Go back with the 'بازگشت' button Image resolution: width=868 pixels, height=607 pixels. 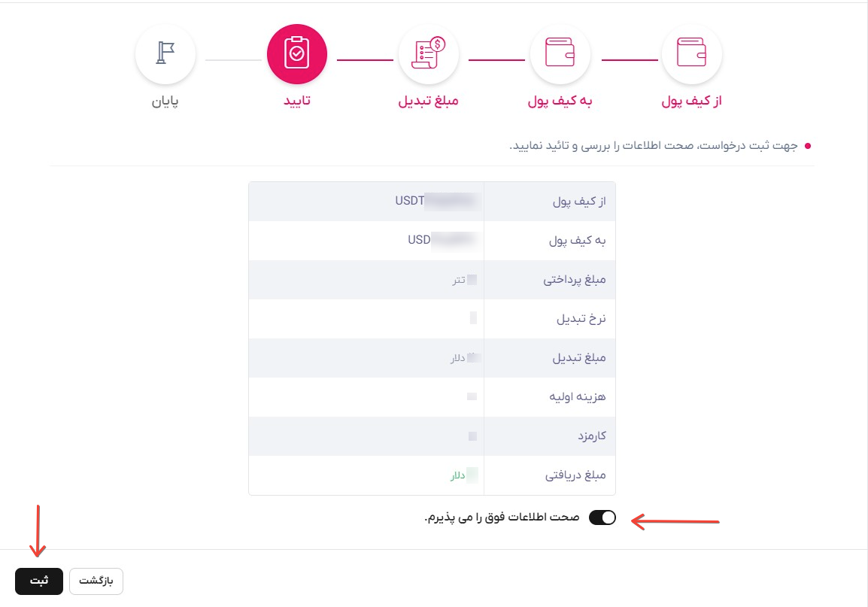coord(96,581)
